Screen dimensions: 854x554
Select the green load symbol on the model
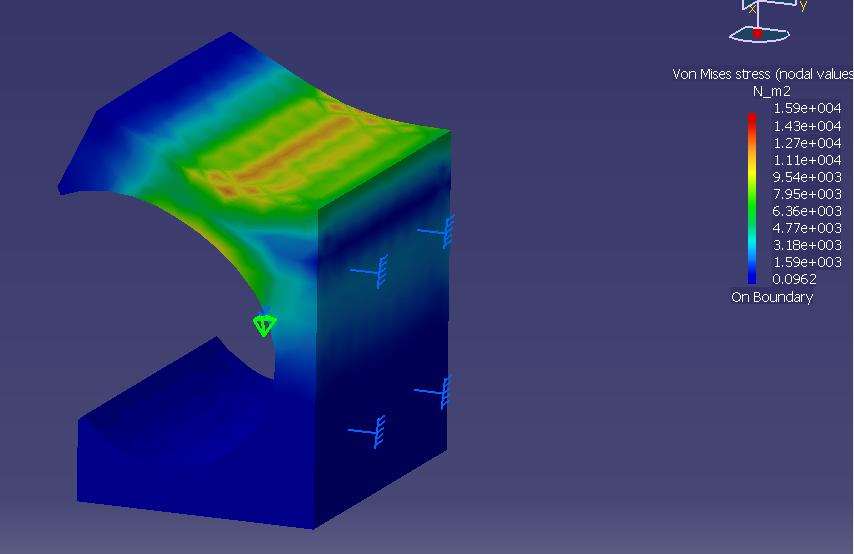pos(264,323)
